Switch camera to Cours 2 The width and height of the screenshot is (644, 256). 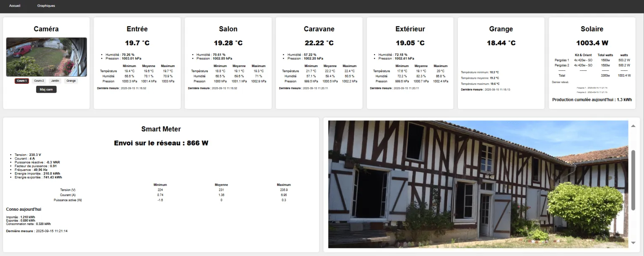(x=39, y=81)
